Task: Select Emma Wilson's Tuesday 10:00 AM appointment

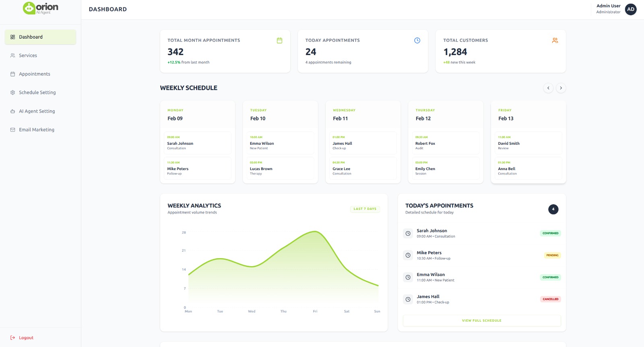Action: pyautogui.click(x=280, y=143)
